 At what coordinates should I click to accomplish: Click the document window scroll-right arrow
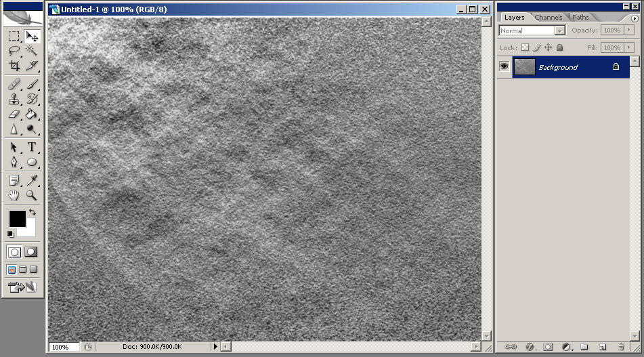(x=475, y=347)
